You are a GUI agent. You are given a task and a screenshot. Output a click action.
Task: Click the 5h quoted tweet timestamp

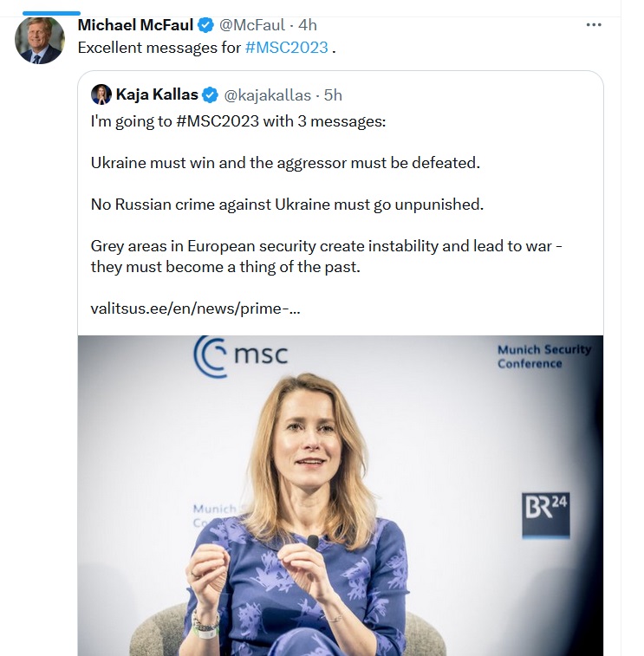333,94
